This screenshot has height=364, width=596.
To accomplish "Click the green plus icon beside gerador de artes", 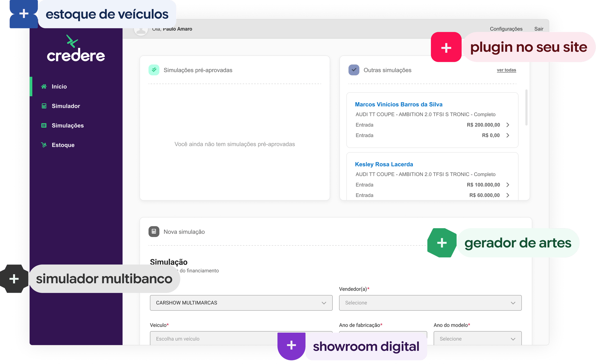I will pos(442,243).
